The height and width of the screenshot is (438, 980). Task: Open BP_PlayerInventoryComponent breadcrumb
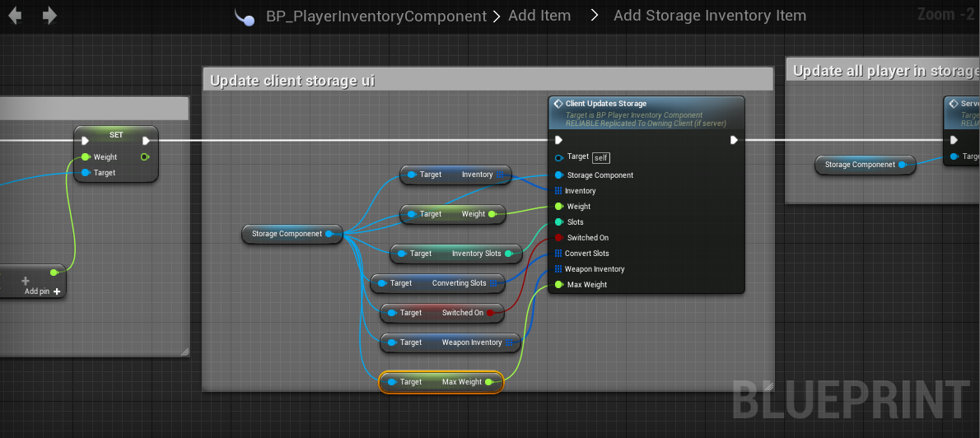[x=376, y=16]
